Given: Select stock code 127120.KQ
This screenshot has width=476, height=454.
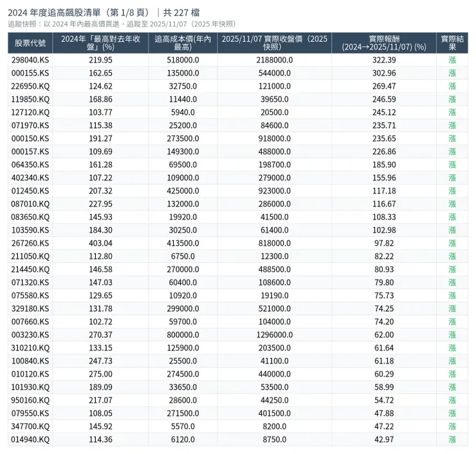Looking at the screenshot, I should pyautogui.click(x=30, y=113).
